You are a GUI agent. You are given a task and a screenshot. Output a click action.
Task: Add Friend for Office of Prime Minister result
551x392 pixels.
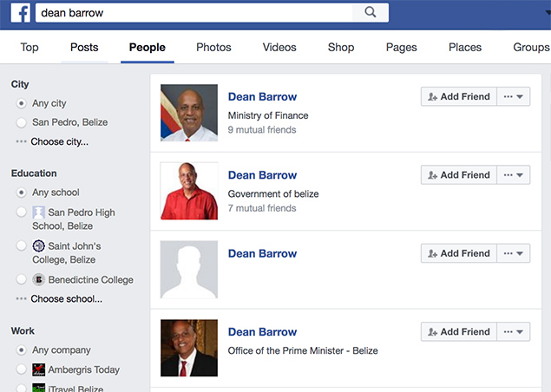pos(459,331)
